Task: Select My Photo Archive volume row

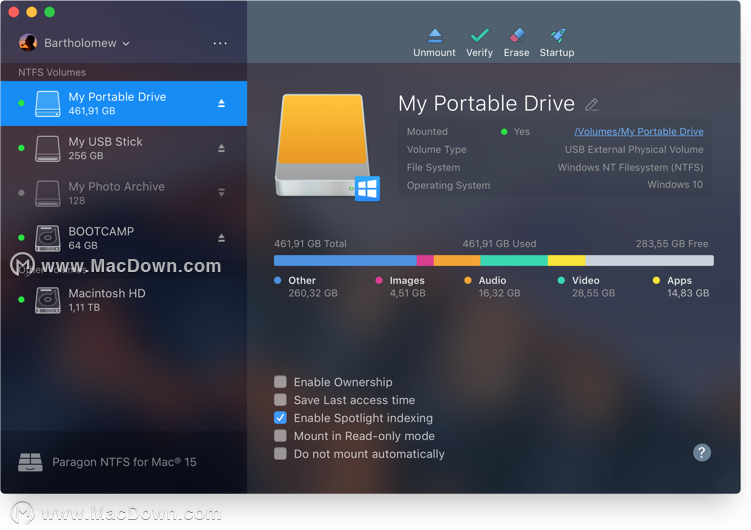Action: (x=124, y=193)
